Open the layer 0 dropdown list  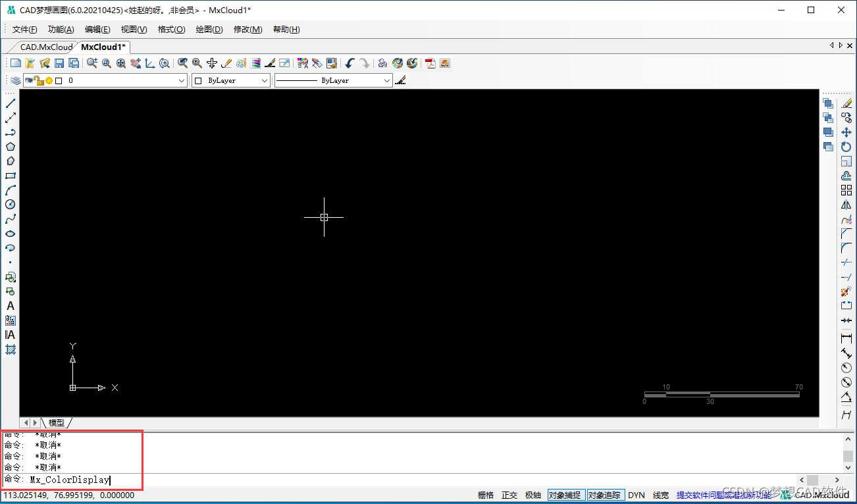pos(182,80)
